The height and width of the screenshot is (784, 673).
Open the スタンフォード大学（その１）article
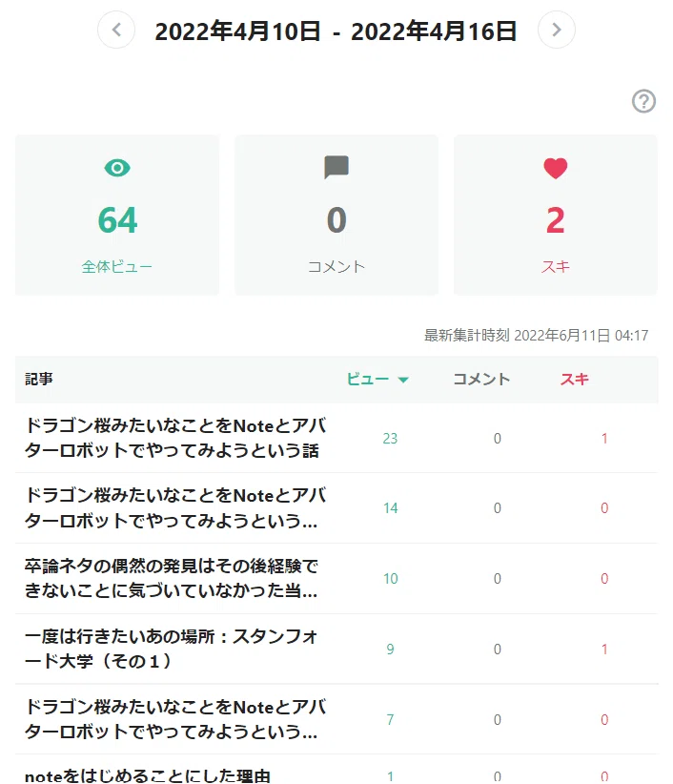[x=171, y=649]
